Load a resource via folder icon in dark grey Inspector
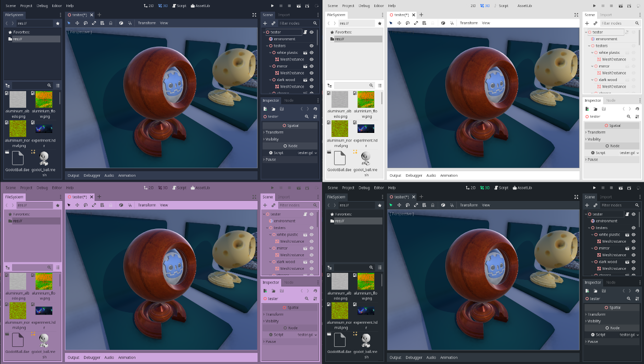The image size is (644, 364). (595, 291)
